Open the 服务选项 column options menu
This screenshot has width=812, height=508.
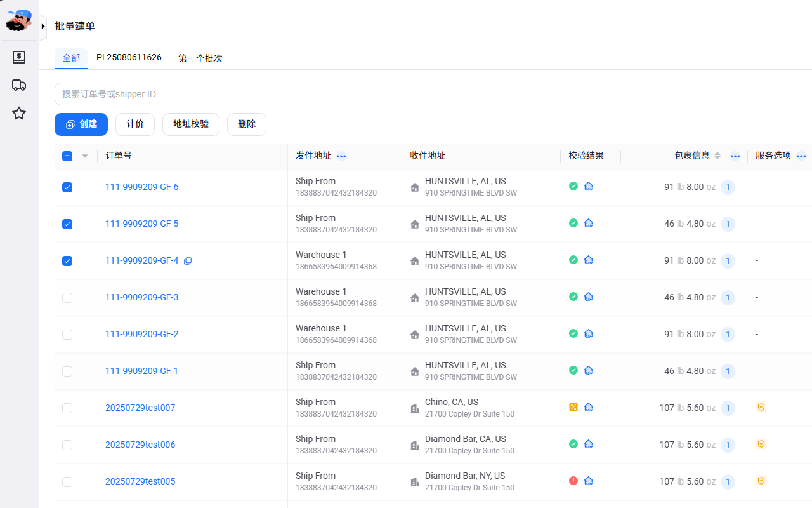[801, 156]
